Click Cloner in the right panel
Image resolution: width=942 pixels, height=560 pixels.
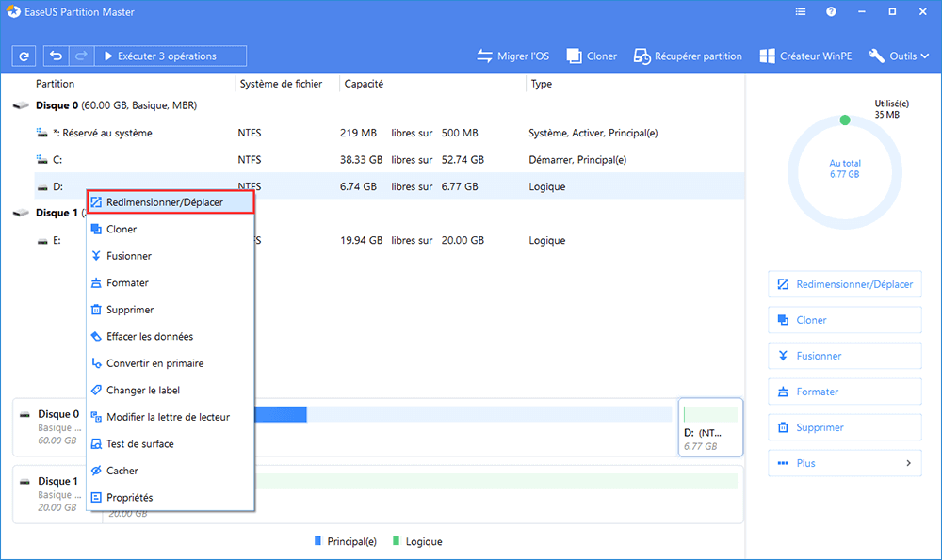click(845, 320)
